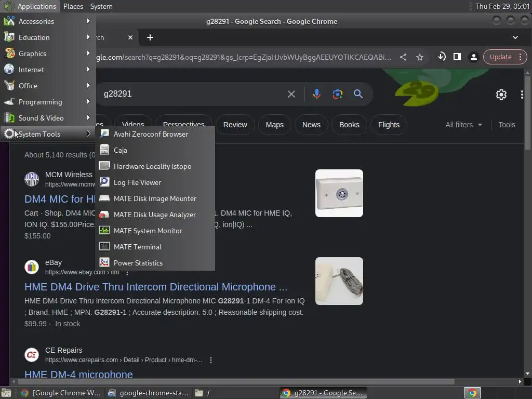Click the share page icon

[x=403, y=57]
